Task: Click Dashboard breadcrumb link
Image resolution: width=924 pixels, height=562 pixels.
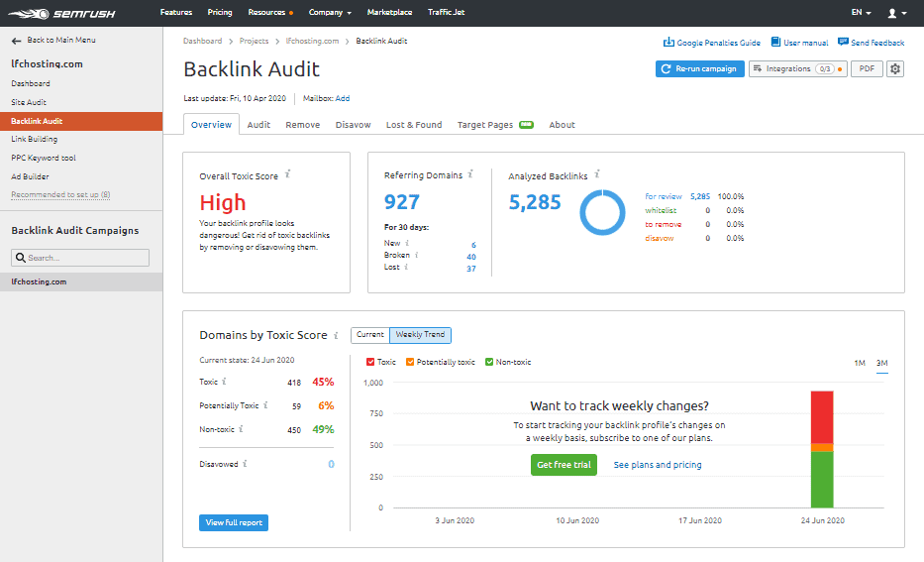Action: [203, 41]
